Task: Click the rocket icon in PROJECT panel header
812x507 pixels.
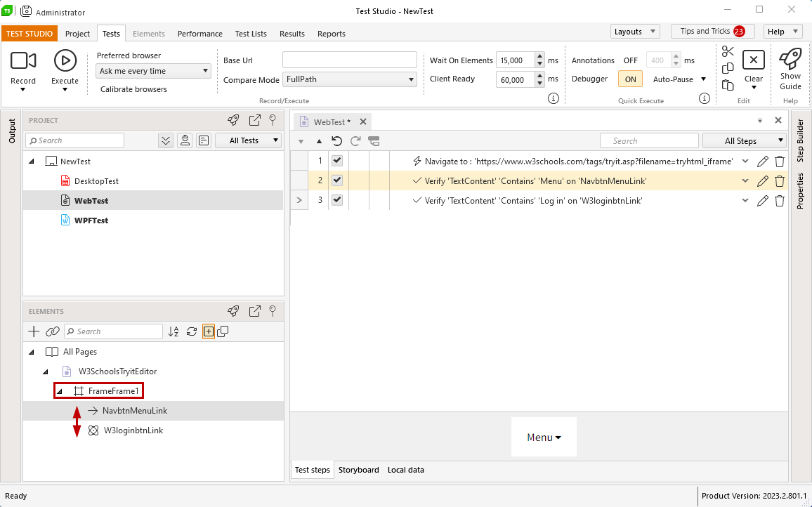Action: [233, 120]
